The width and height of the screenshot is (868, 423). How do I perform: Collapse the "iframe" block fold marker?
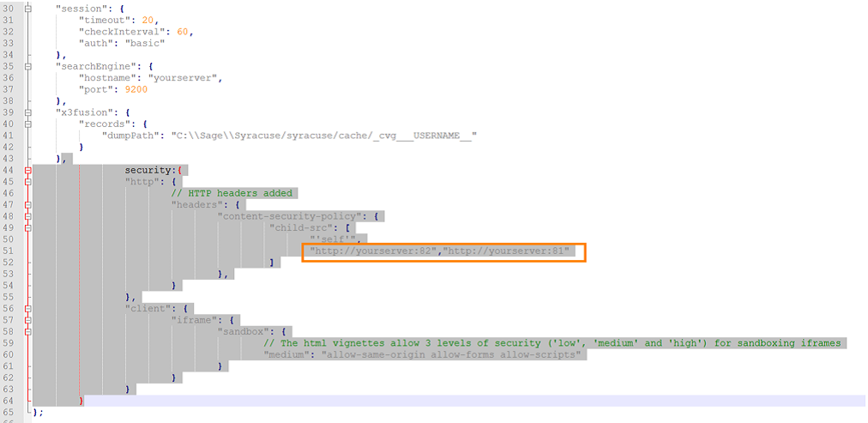(28, 320)
